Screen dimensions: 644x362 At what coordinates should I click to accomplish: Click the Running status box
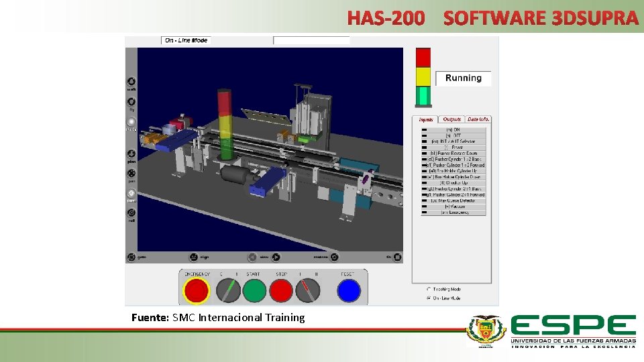coord(464,78)
